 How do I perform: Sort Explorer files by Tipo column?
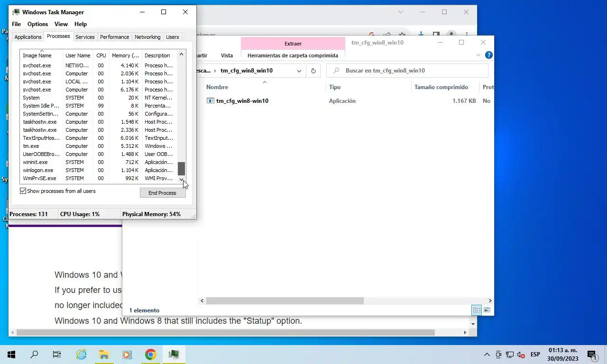368,87
